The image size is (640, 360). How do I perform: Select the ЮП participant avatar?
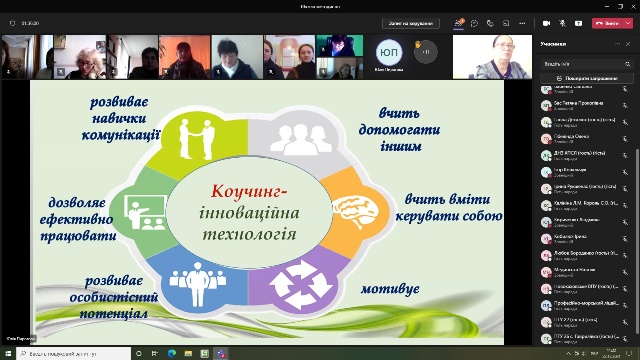pyautogui.click(x=389, y=52)
